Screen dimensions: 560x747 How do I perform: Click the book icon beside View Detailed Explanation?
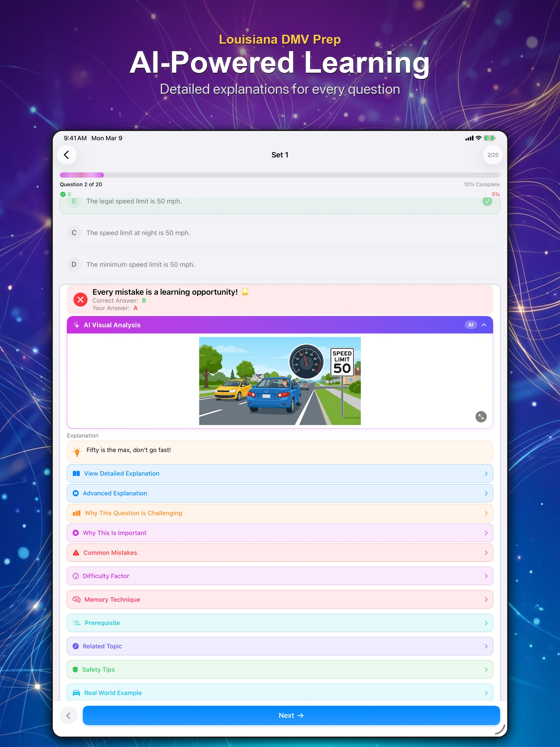click(76, 474)
